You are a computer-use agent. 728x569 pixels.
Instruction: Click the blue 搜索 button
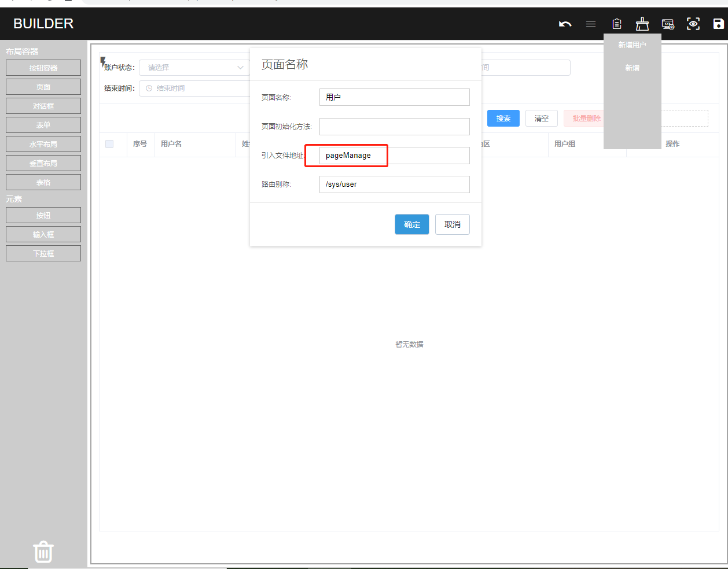(503, 119)
